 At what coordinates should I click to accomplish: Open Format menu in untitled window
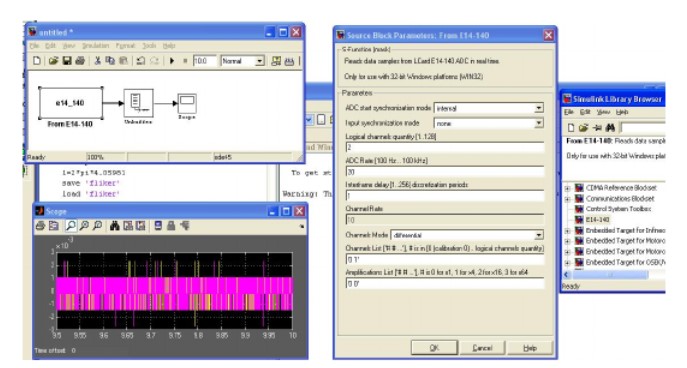(x=125, y=46)
